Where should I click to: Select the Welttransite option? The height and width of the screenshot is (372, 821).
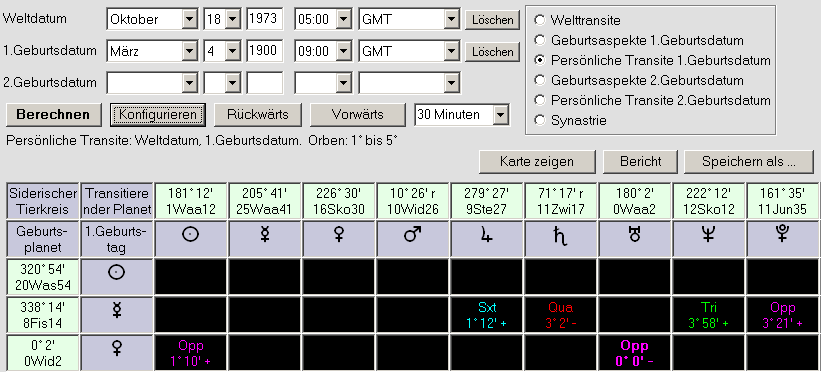point(539,20)
